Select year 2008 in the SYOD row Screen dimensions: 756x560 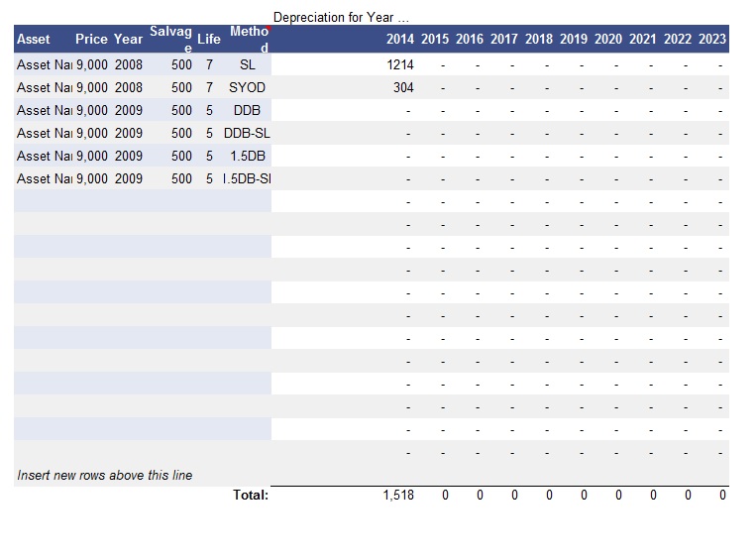[x=129, y=88]
